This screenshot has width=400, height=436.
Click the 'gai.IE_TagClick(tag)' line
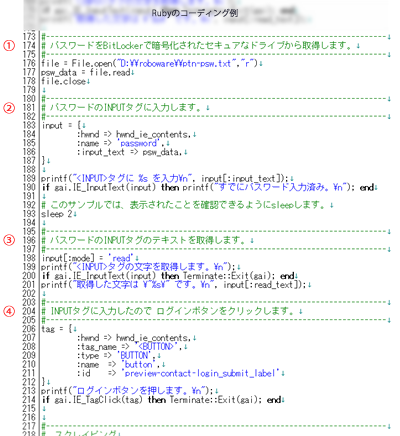163,400
